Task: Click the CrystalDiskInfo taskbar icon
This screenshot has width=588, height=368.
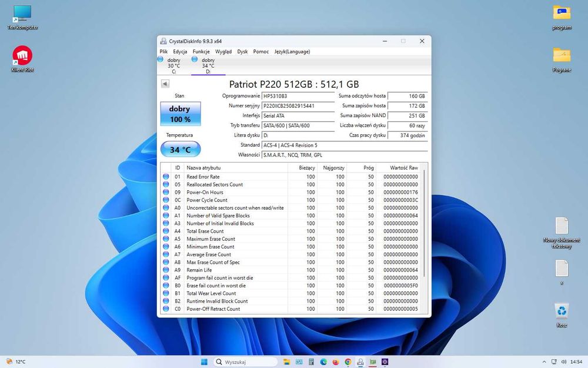Action: point(360,362)
